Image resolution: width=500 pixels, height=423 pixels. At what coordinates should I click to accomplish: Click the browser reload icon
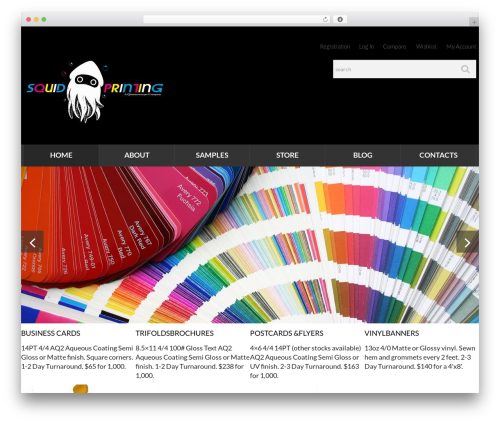pyautogui.click(x=325, y=19)
